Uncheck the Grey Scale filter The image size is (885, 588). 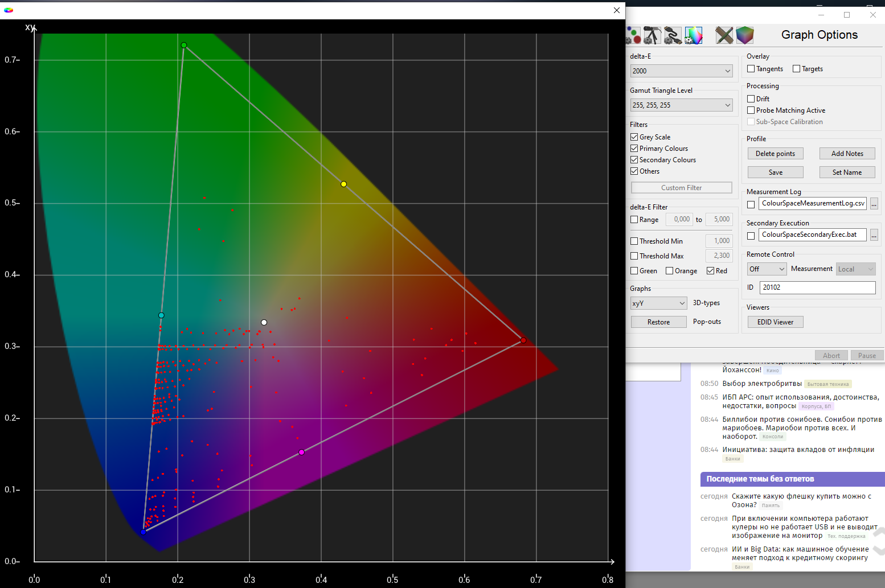(x=634, y=137)
